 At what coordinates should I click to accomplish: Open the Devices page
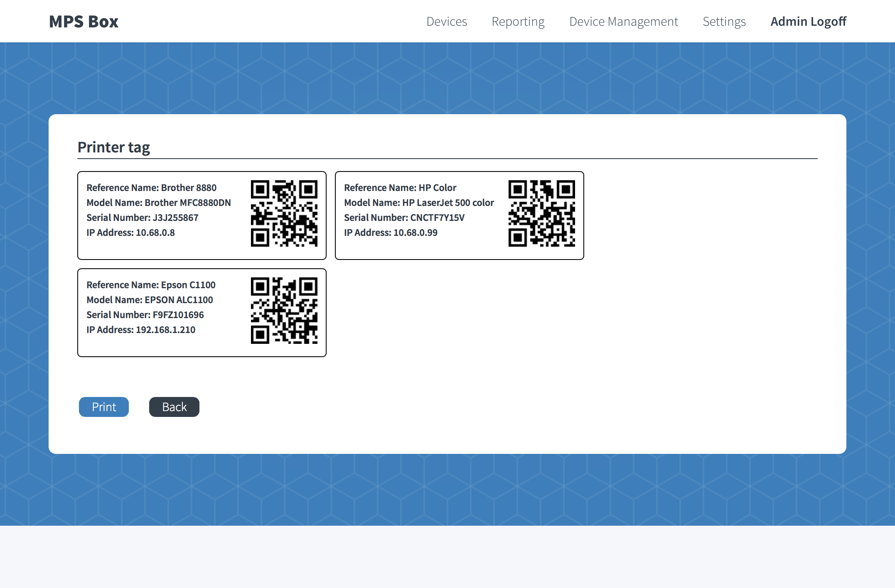(447, 21)
